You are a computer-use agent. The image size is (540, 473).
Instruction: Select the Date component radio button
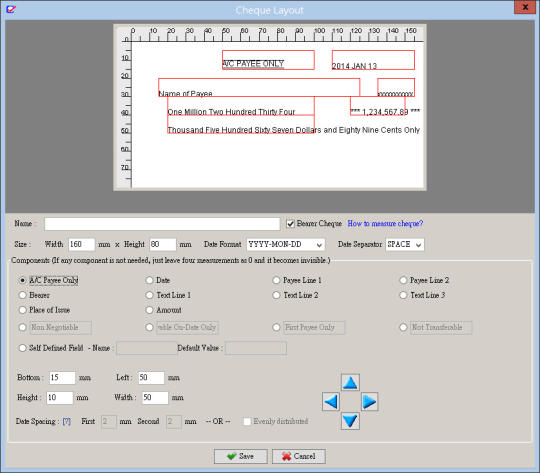click(x=149, y=280)
